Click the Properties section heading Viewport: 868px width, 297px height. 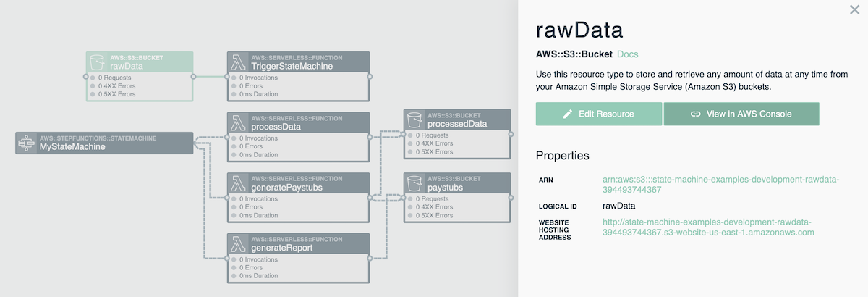[562, 156]
